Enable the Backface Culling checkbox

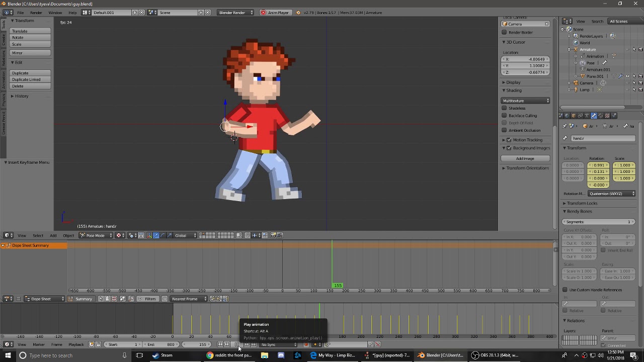pos(505,116)
